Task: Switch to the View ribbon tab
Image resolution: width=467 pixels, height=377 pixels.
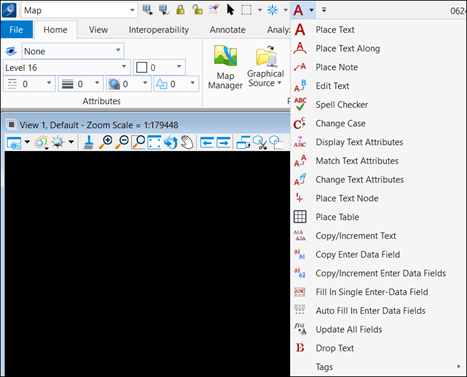Action: [x=98, y=30]
